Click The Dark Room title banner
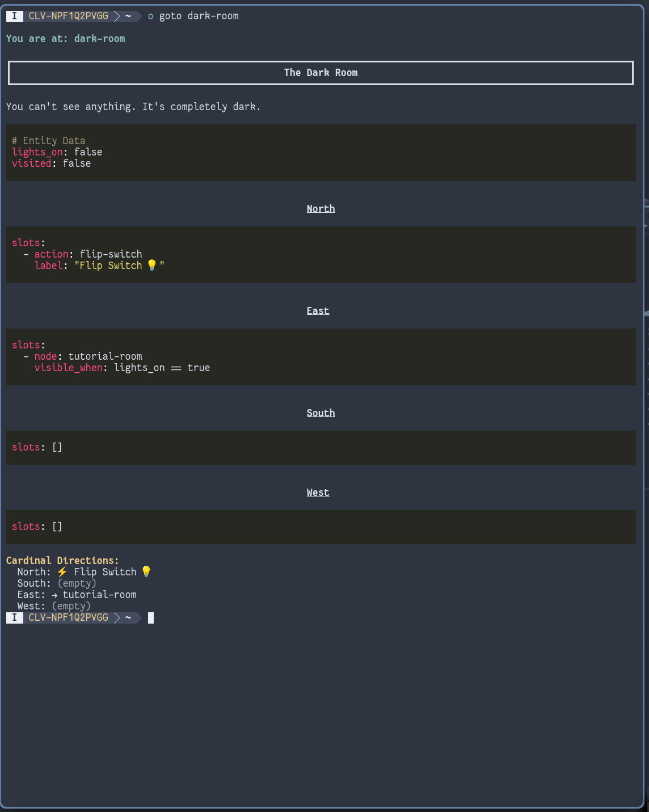 pyautogui.click(x=321, y=73)
